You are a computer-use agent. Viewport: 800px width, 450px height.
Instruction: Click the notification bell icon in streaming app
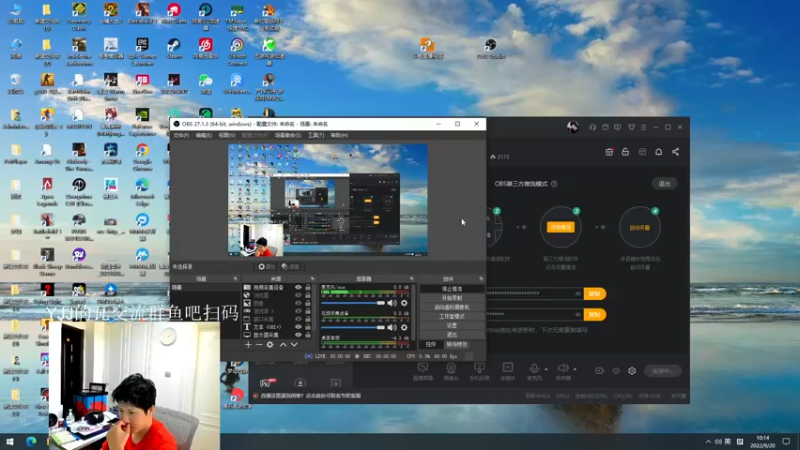(659, 152)
